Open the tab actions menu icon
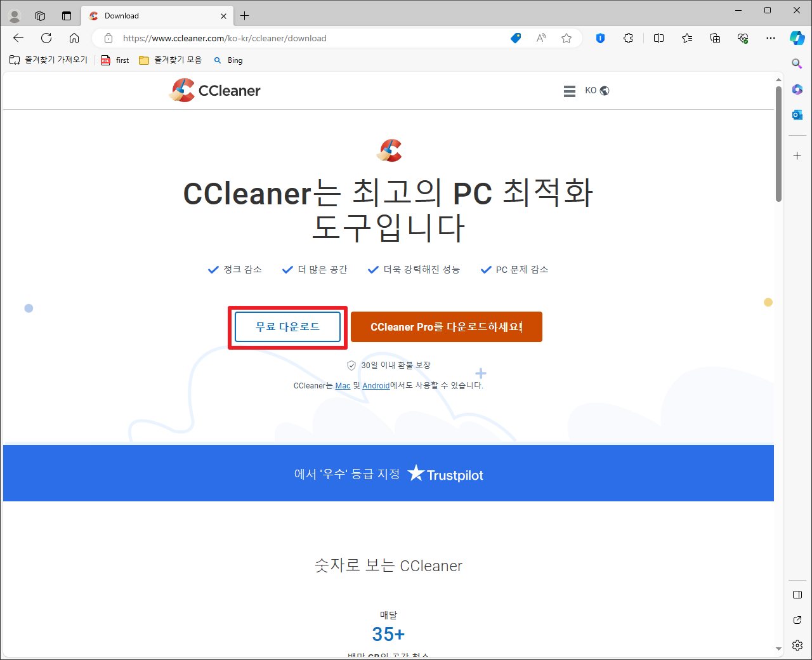 67,16
